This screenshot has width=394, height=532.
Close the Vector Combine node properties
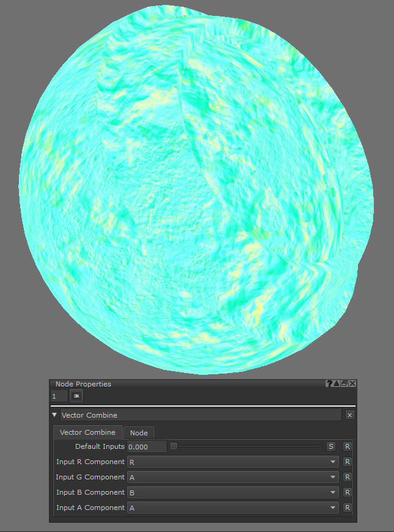tap(349, 415)
